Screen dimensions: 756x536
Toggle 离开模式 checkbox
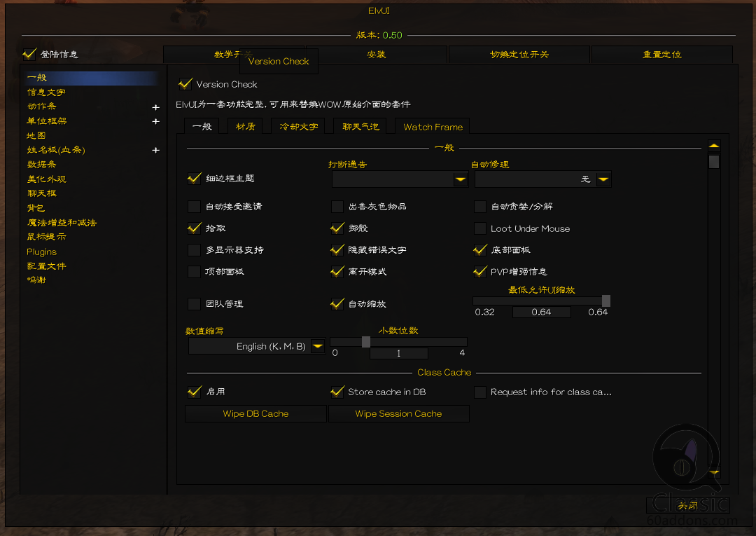coord(337,272)
